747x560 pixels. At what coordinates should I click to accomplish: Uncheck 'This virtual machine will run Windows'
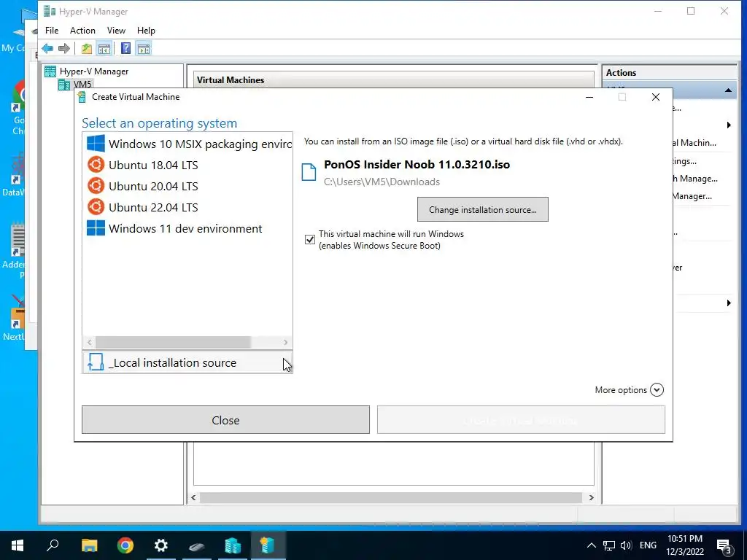309,239
